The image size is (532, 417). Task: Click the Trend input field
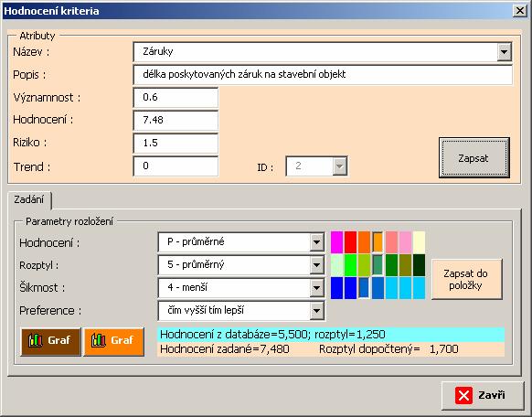click(176, 166)
